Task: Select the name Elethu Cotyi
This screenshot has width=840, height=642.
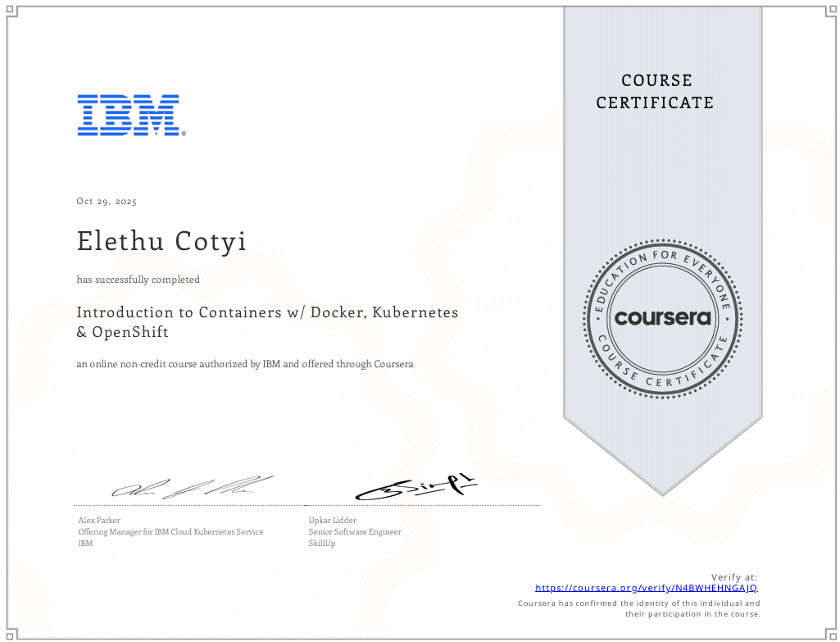Action: (x=161, y=241)
